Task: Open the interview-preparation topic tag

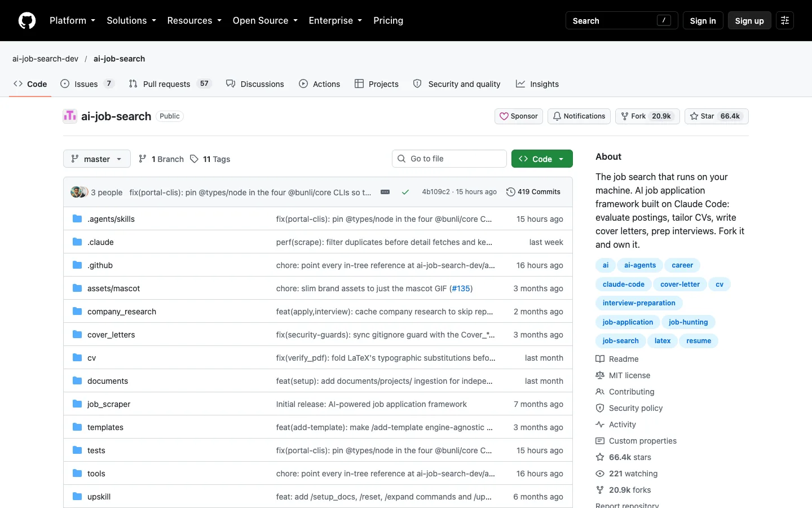Action: coord(639,303)
